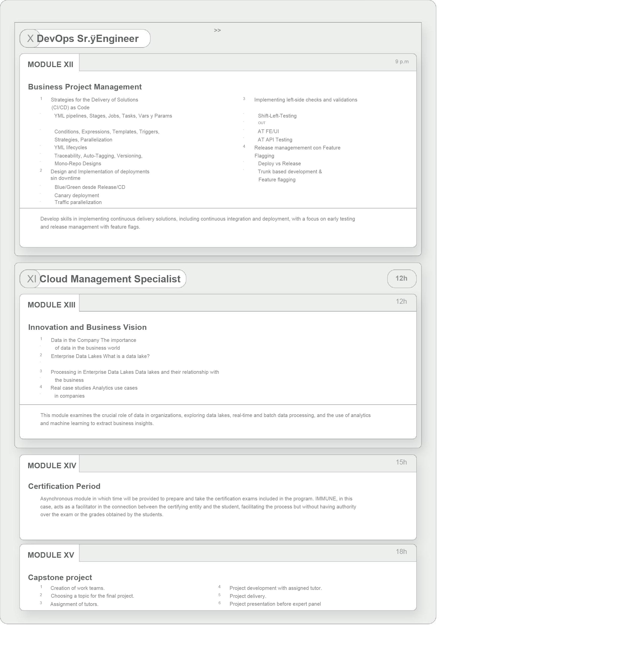Select the MODULE XV tab
634x672 pixels.
[51, 555]
